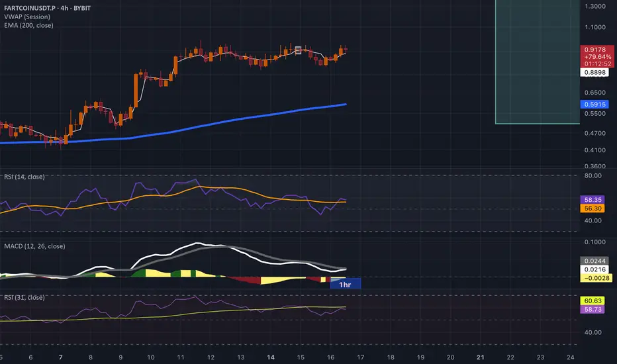This screenshot has height=364, width=617.
Task: Click date 17 on the time axis
Action: tap(360, 357)
